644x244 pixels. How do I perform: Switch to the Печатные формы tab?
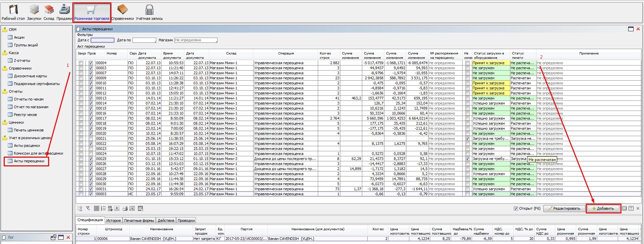pyautogui.click(x=139, y=220)
